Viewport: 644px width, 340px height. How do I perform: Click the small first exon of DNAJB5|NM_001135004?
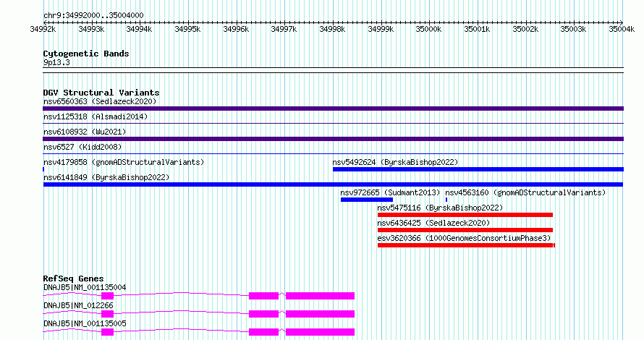pos(107,296)
